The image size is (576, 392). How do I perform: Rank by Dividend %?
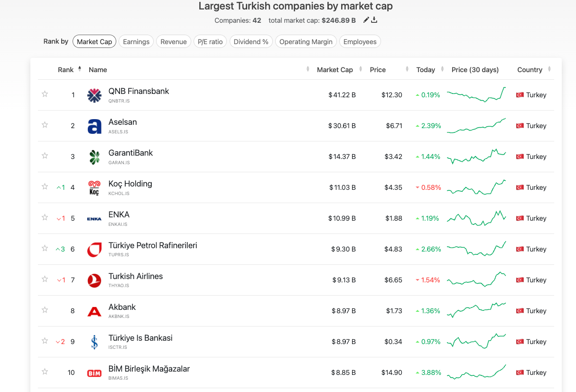point(251,42)
